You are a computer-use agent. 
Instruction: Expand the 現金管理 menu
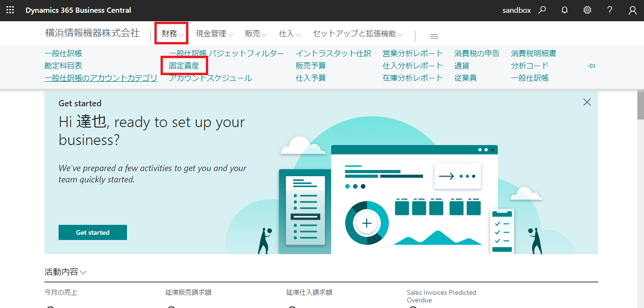click(x=214, y=34)
